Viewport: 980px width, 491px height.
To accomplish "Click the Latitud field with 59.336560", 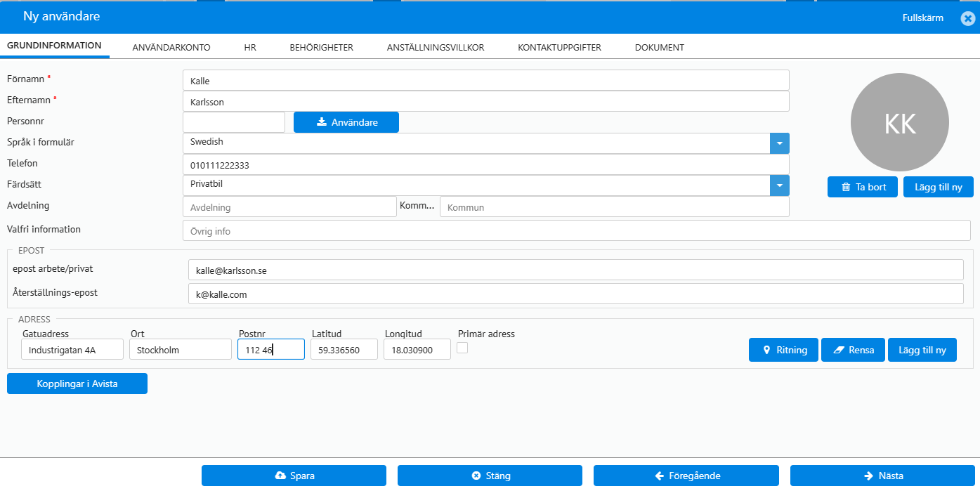I will 344,349.
